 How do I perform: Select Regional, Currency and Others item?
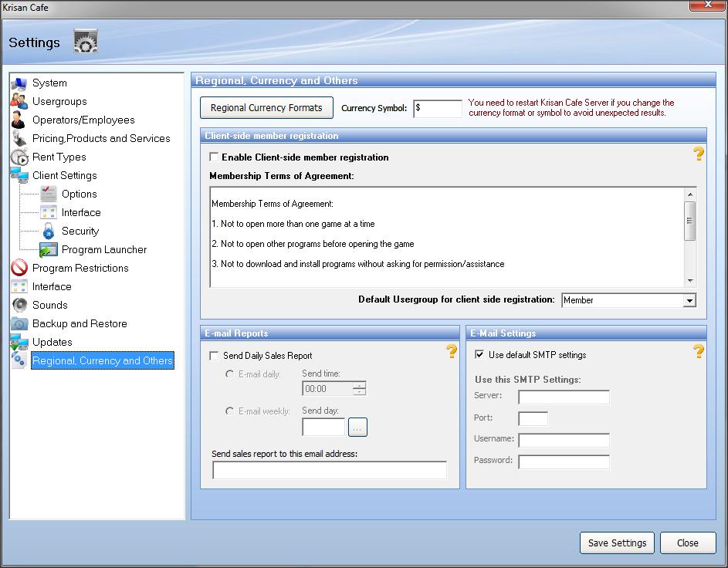[x=103, y=360]
